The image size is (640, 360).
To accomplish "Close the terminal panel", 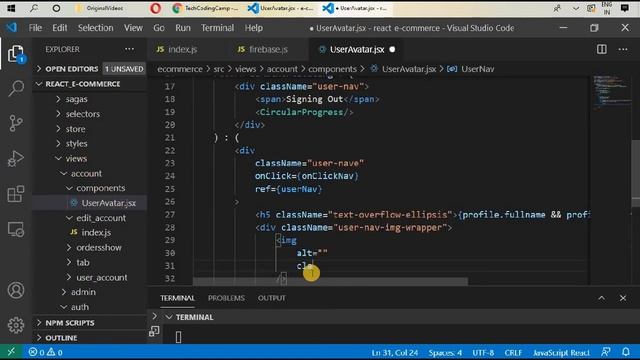I will point(623,298).
